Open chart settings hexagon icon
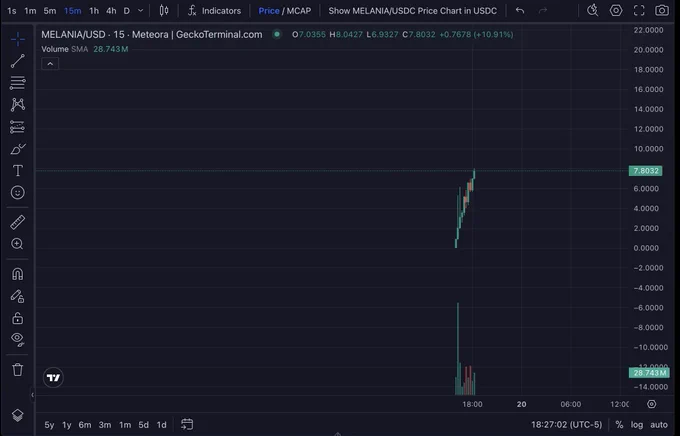This screenshot has width=680, height=436. pos(616,10)
